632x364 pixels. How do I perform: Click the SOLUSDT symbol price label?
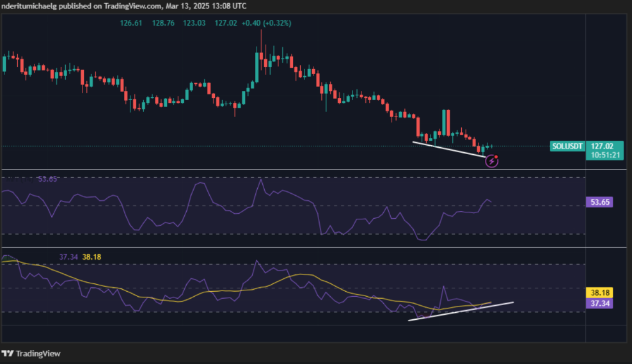tap(567, 146)
